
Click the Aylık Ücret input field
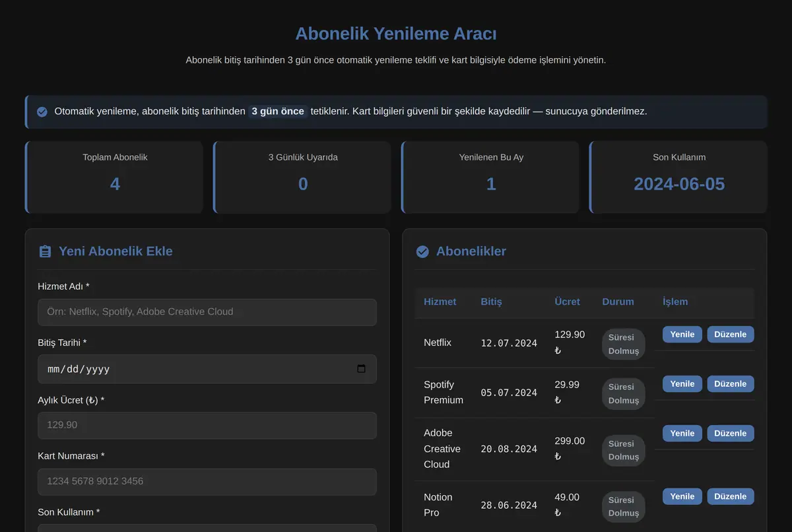coord(207,425)
